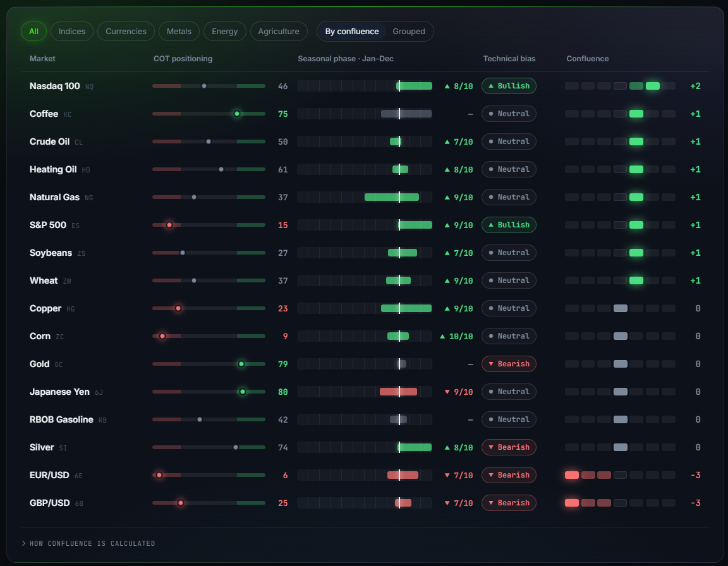This screenshot has height=566, width=728.
Task: Filter markets by Metals
Action: click(179, 32)
